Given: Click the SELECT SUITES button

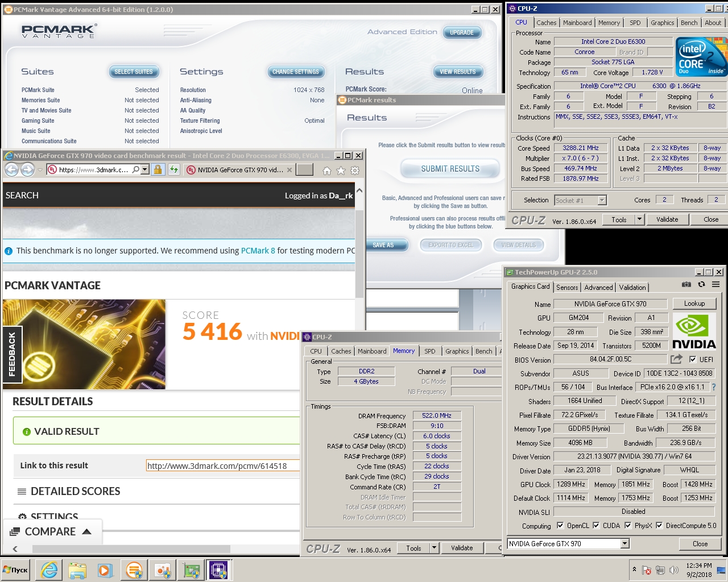Looking at the screenshot, I should pos(134,72).
